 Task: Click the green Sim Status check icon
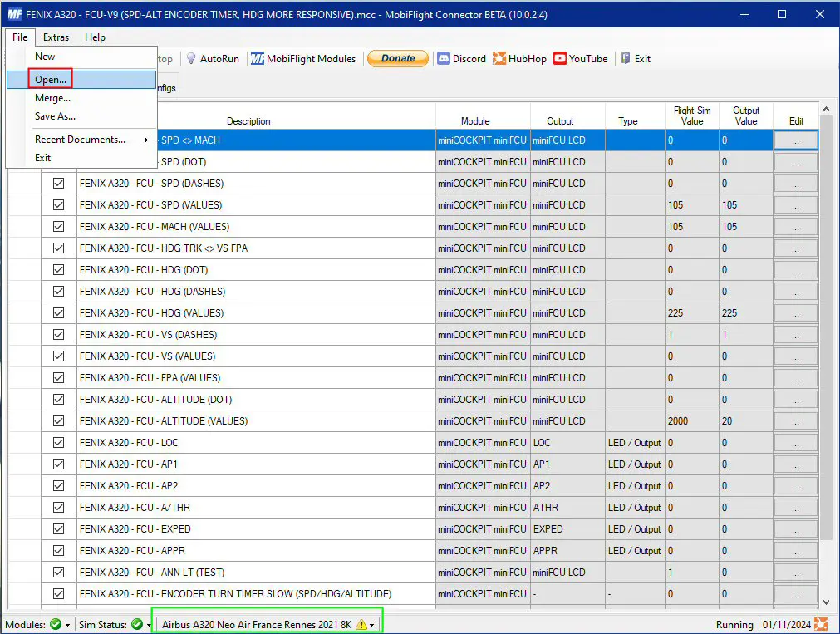point(137,624)
